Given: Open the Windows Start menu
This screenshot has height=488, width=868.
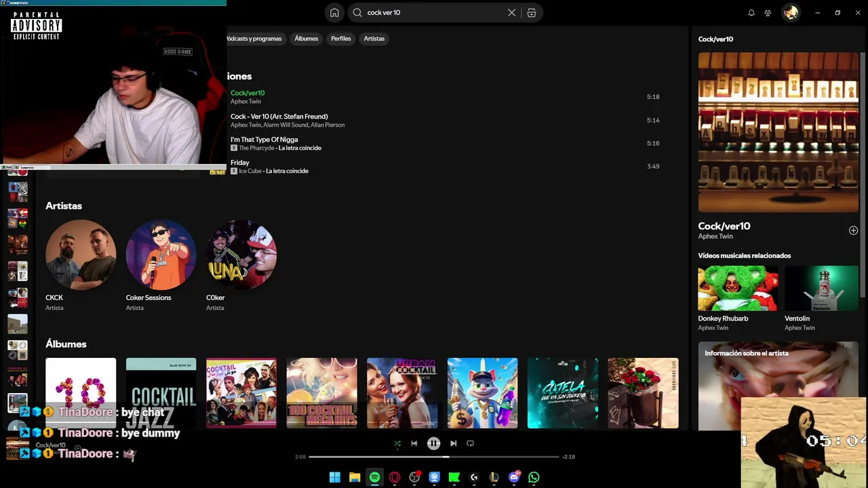Looking at the screenshot, I should coord(334,477).
